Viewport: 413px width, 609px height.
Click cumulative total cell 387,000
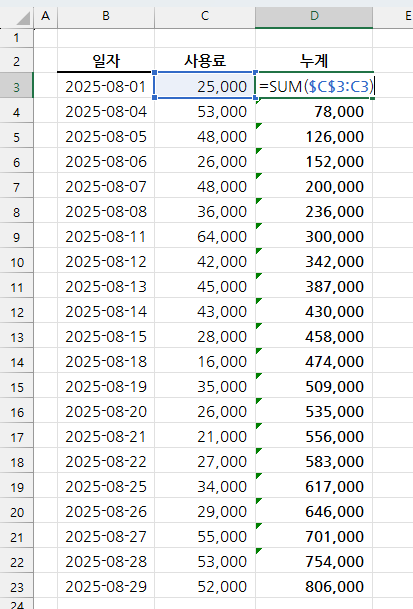314,286
